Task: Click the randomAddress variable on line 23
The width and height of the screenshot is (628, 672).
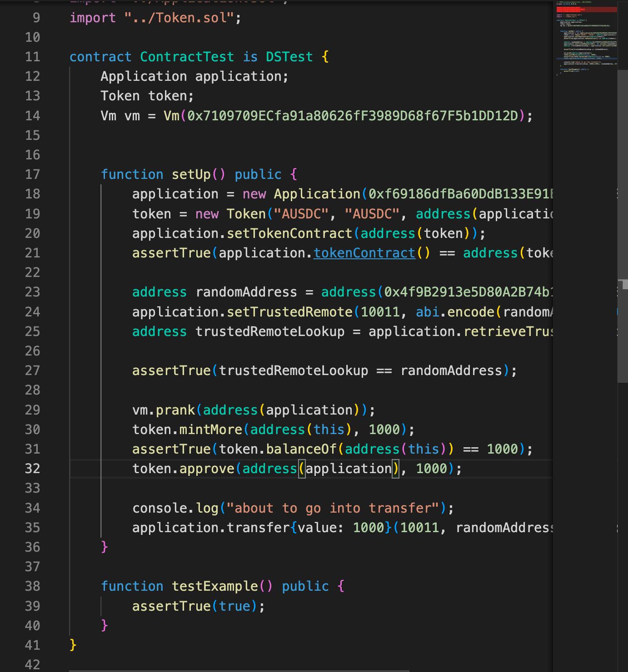Action: coord(246,292)
